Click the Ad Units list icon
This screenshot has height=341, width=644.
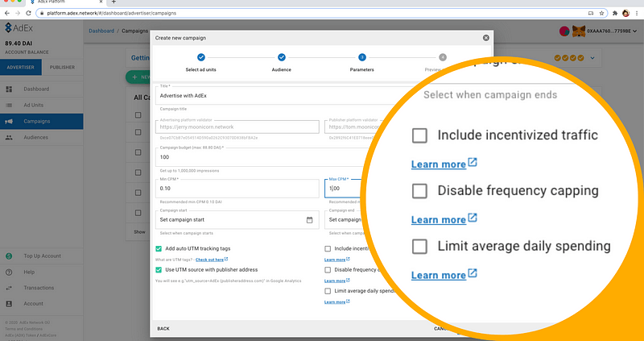point(9,106)
